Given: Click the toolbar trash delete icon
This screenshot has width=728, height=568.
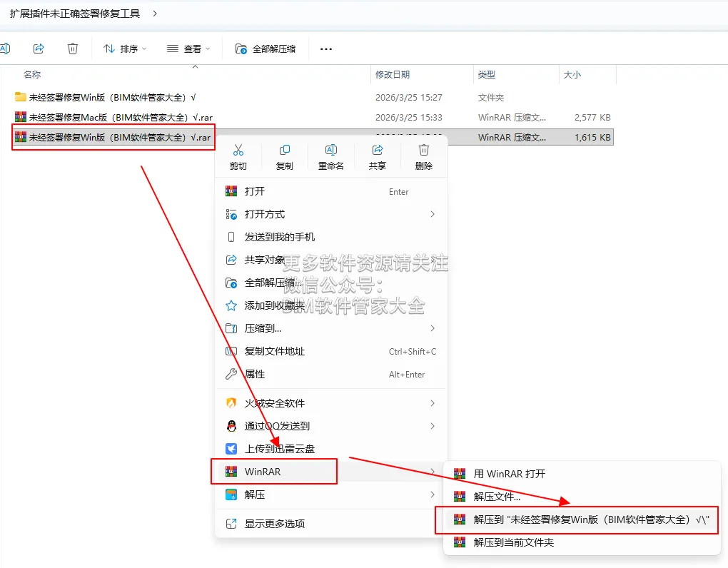Looking at the screenshot, I should point(73,49).
